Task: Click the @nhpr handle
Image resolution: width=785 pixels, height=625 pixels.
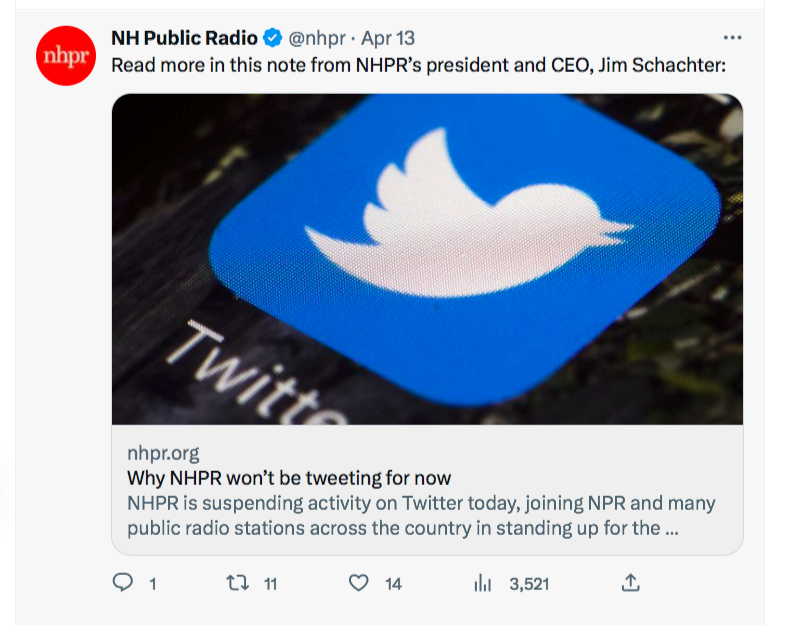Action: tap(319, 39)
